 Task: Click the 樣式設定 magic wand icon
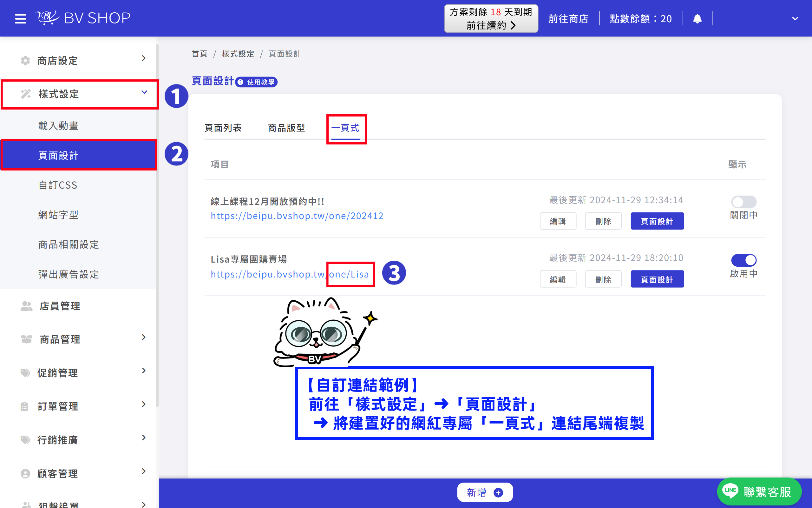[25, 94]
